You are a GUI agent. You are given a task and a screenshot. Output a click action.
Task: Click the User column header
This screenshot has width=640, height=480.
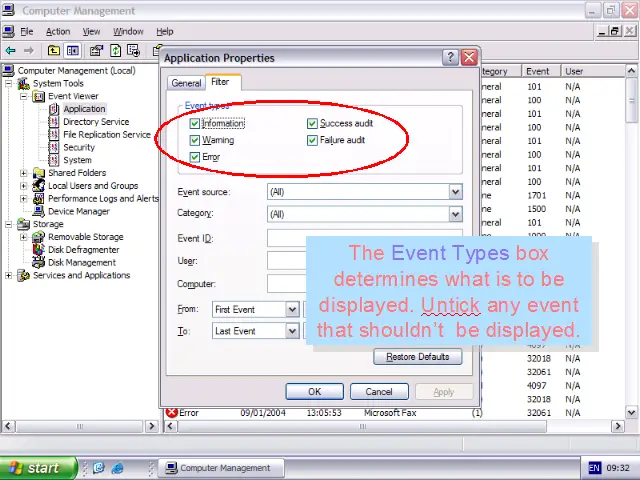(x=592, y=71)
